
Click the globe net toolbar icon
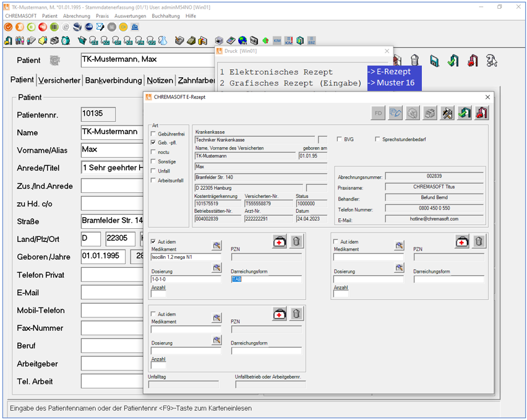pyautogui.click(x=242, y=41)
